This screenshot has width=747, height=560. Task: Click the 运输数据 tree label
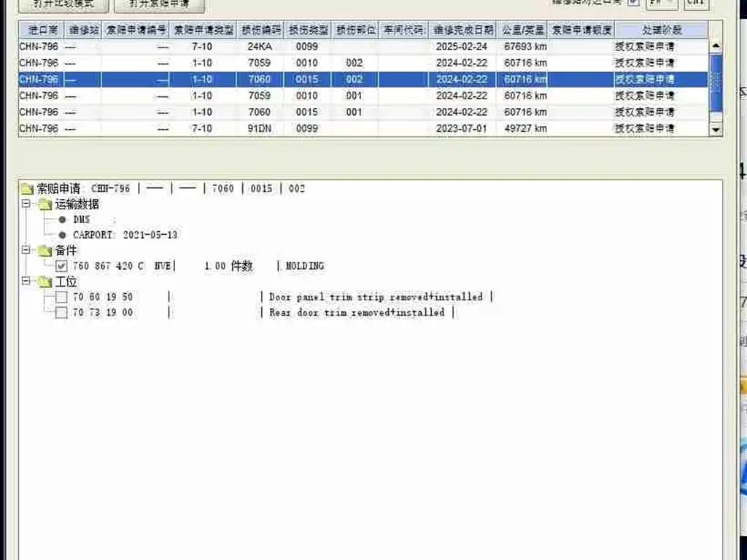coord(77,204)
